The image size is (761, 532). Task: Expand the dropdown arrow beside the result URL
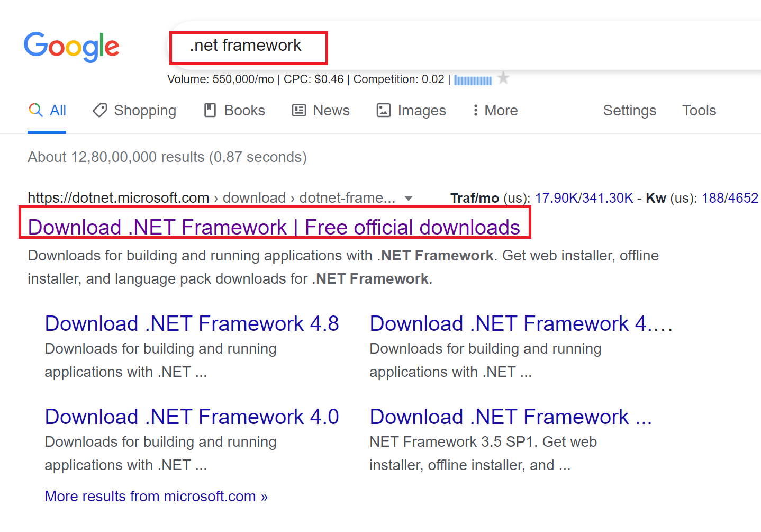point(409,198)
